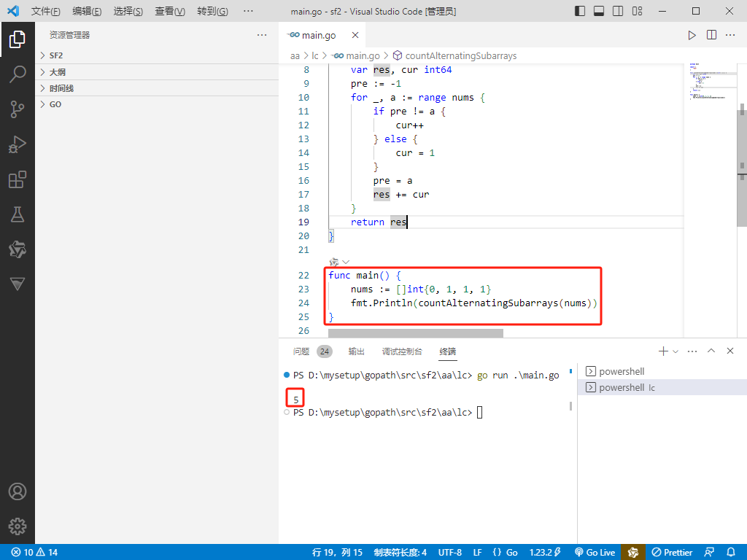
Task: Open Run and Debug view
Action: [x=18, y=144]
